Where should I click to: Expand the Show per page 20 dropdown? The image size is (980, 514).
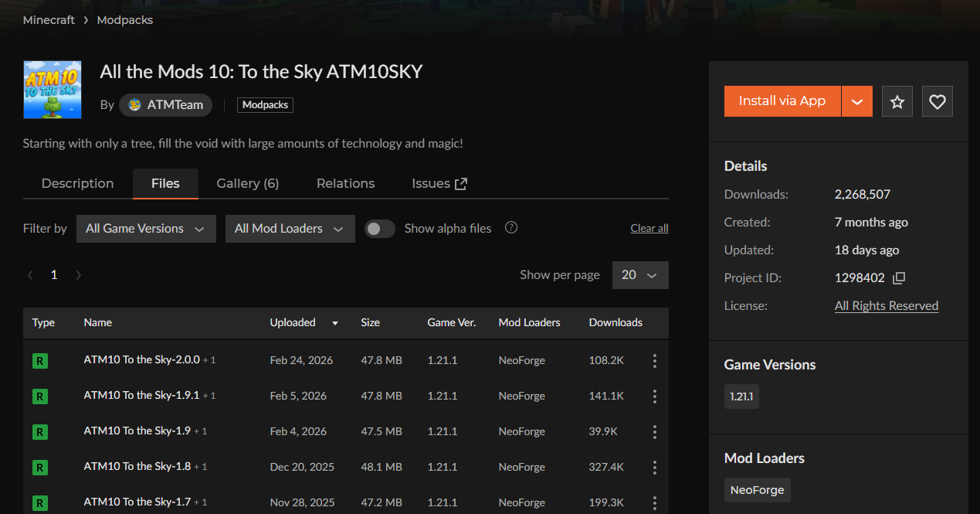coord(639,275)
